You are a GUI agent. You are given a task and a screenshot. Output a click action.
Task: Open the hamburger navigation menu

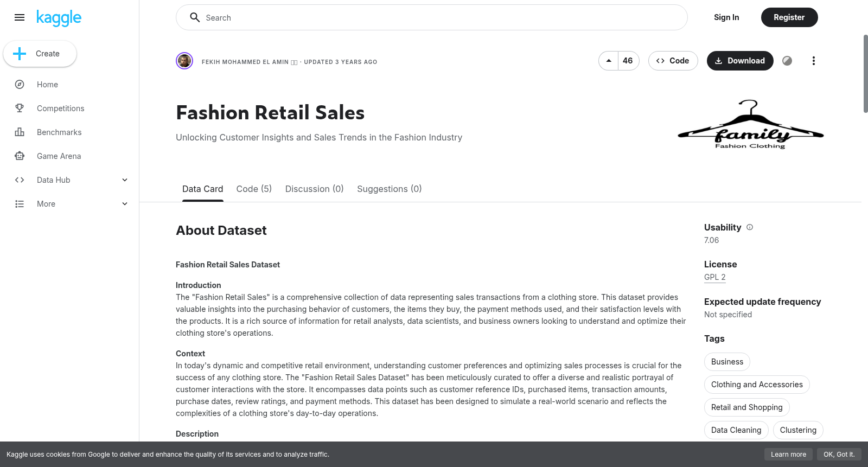click(20, 17)
